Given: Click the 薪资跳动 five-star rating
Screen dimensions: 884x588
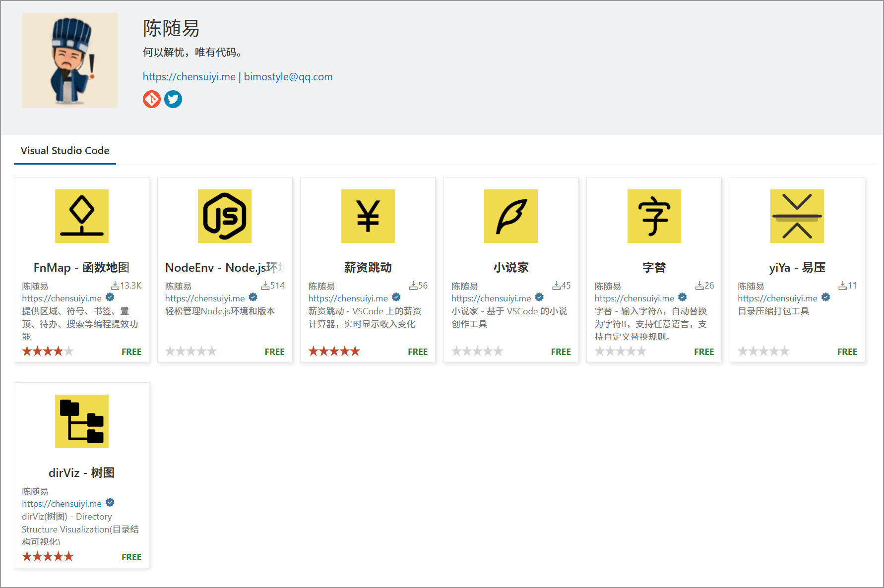Looking at the screenshot, I should click(x=334, y=352).
